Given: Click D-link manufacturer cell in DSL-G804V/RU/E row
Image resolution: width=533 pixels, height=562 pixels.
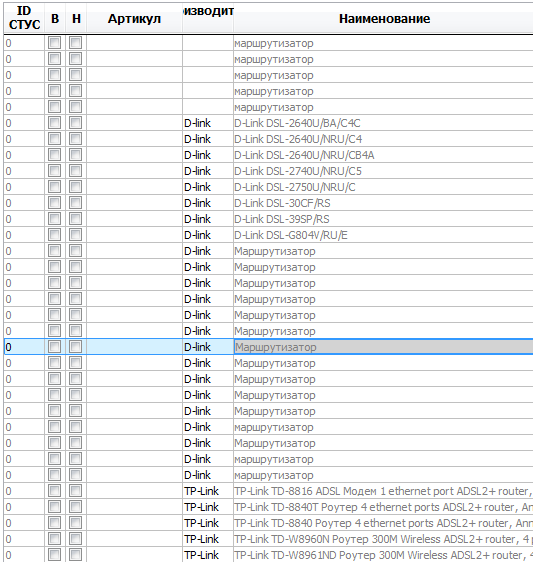Looking at the screenshot, I should point(208,235).
